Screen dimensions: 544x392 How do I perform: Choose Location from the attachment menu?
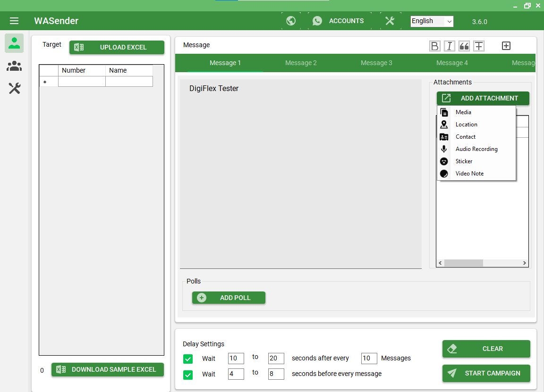point(476,125)
